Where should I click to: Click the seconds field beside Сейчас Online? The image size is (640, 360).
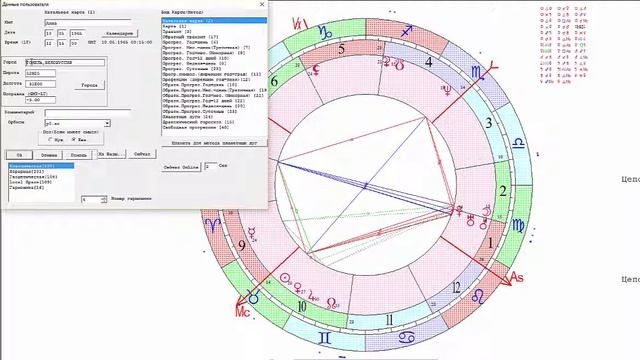click(211, 167)
